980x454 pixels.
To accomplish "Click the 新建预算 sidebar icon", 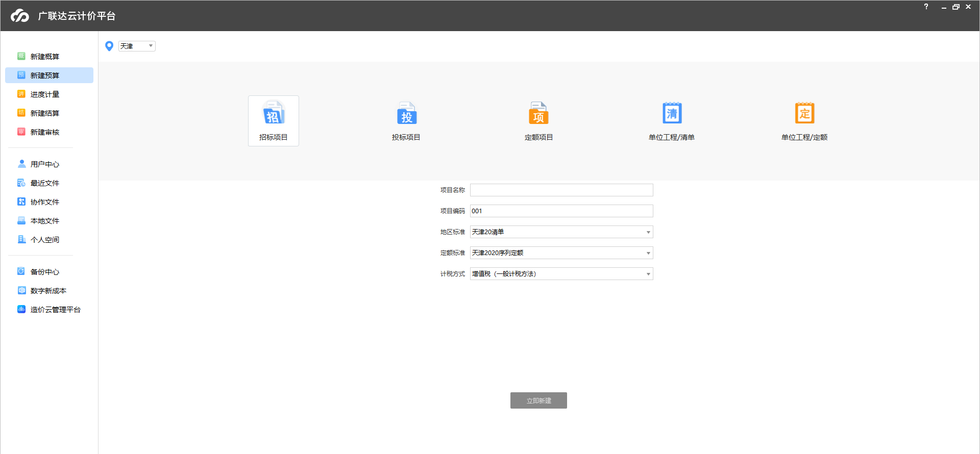I will pyautogui.click(x=21, y=75).
